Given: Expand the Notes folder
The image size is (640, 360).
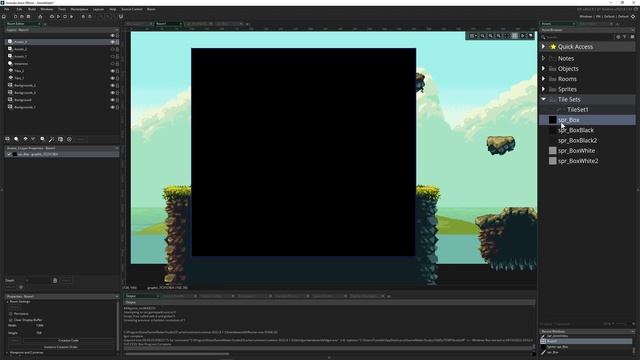Looking at the screenshot, I should coord(543,58).
